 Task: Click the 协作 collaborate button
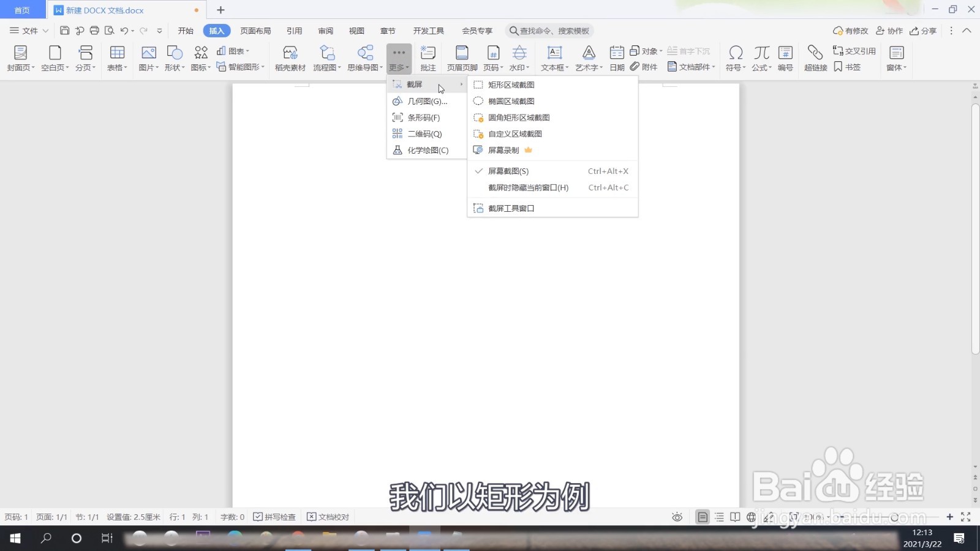[x=889, y=31]
